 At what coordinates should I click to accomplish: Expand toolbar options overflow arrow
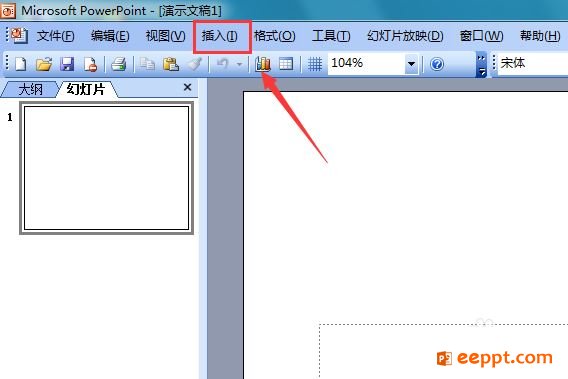coord(481,65)
